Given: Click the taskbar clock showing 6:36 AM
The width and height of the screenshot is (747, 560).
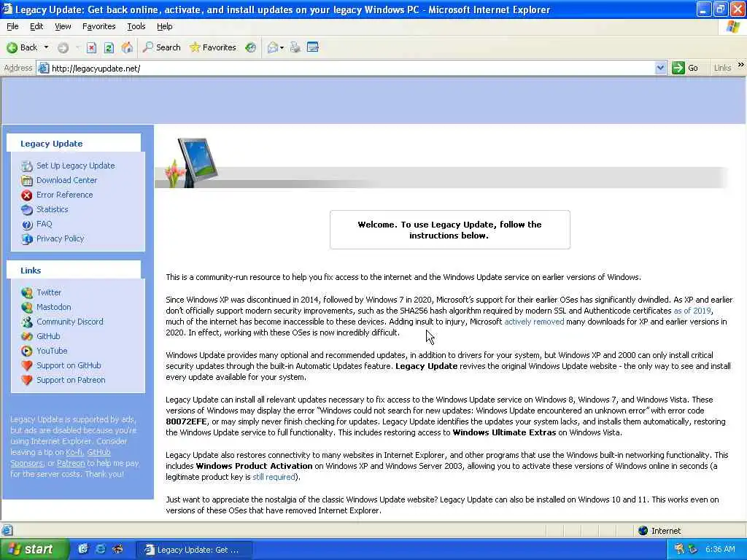Looking at the screenshot, I should (x=720, y=550).
